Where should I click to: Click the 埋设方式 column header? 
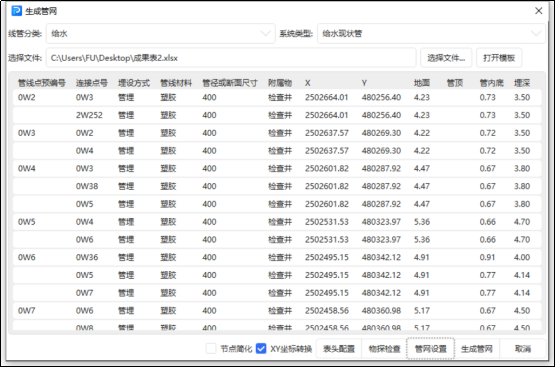point(134,83)
